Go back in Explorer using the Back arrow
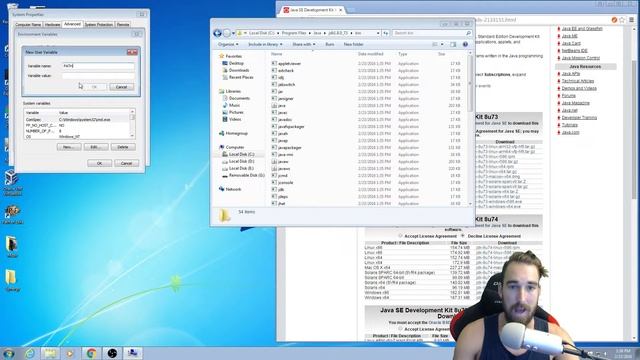640x360 pixels. point(218,33)
